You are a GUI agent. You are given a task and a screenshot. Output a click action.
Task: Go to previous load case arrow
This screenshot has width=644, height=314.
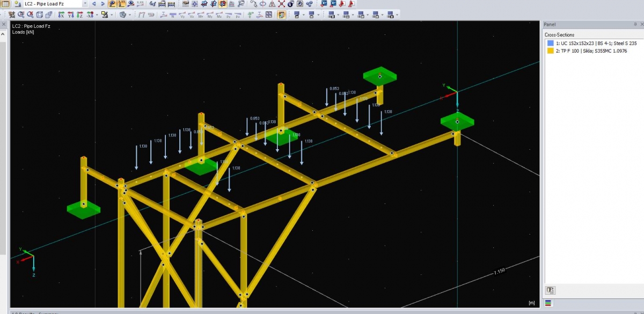coord(94,4)
